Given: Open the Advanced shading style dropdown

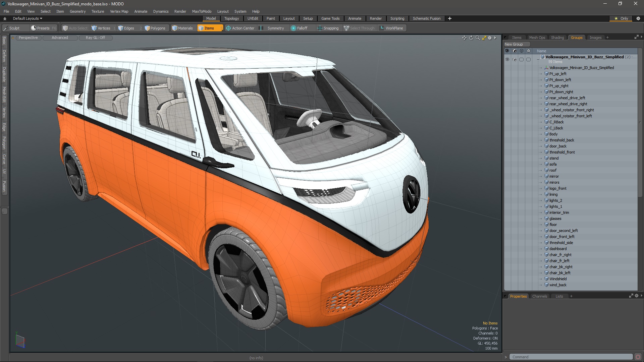Looking at the screenshot, I should point(60,38).
